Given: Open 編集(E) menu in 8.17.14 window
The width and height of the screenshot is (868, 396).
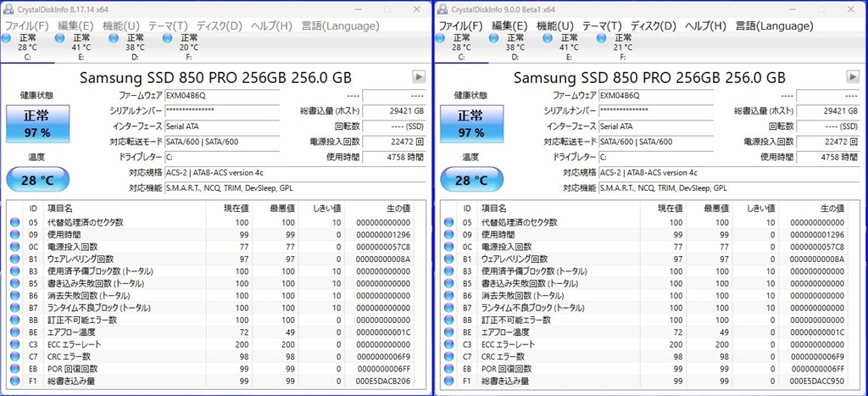Looking at the screenshot, I should 75,26.
